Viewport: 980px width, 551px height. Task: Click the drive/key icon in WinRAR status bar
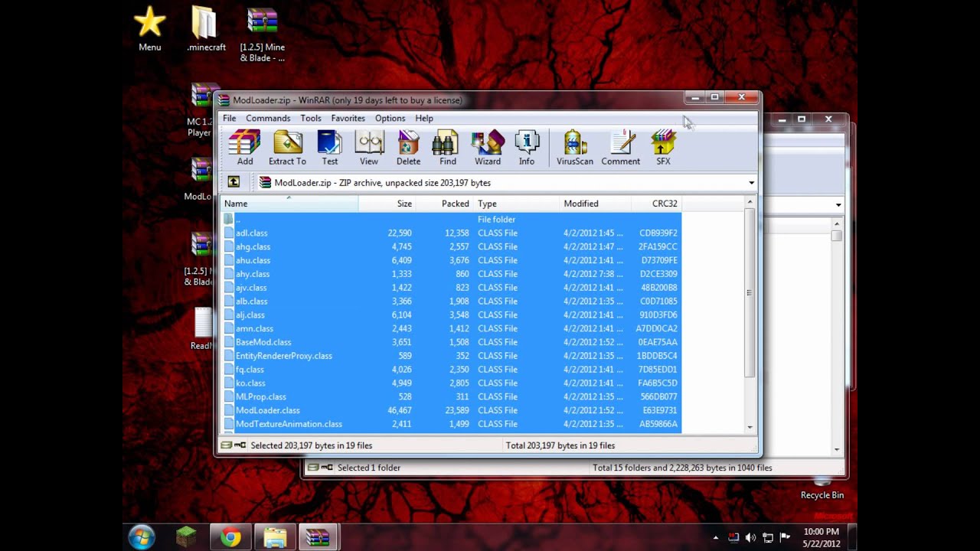point(234,445)
